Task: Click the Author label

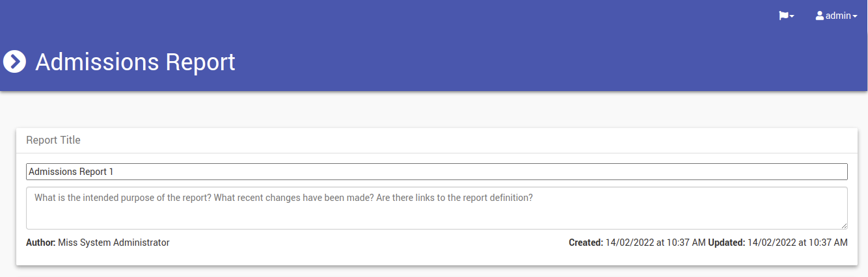Action: pos(40,243)
